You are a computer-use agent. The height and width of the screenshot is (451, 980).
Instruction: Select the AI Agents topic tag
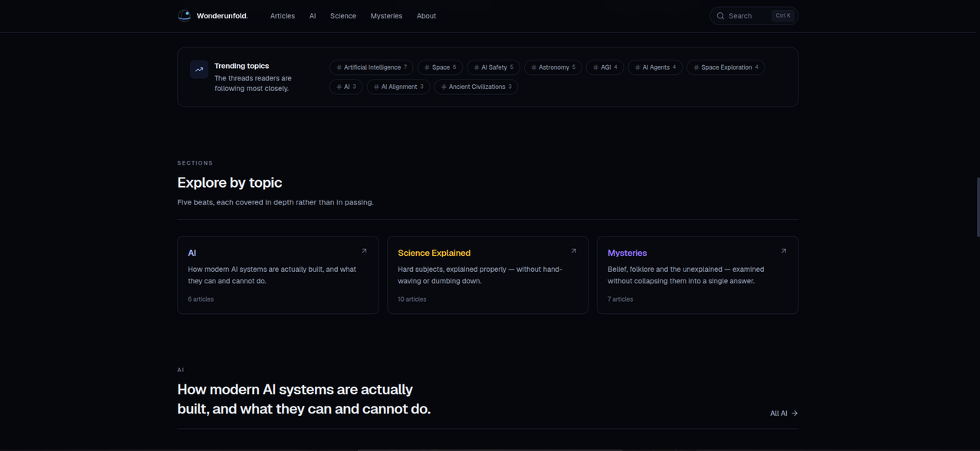pos(655,67)
